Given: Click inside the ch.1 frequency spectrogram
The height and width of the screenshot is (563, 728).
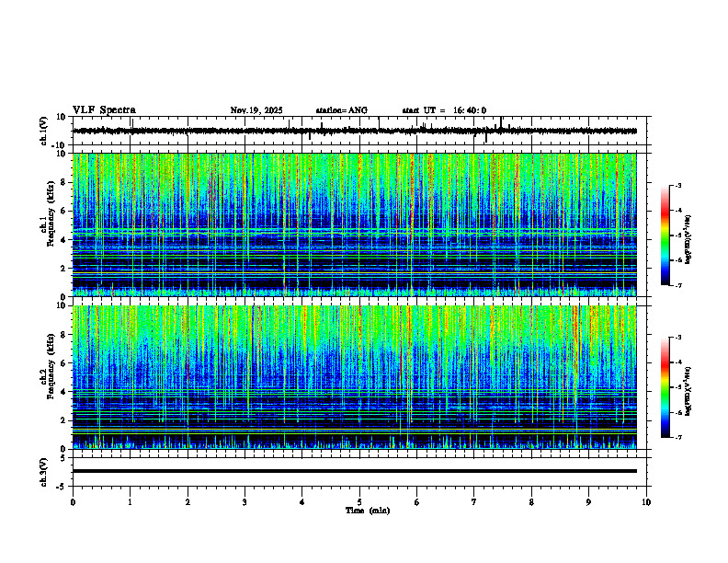Looking at the screenshot, I should point(355,224).
